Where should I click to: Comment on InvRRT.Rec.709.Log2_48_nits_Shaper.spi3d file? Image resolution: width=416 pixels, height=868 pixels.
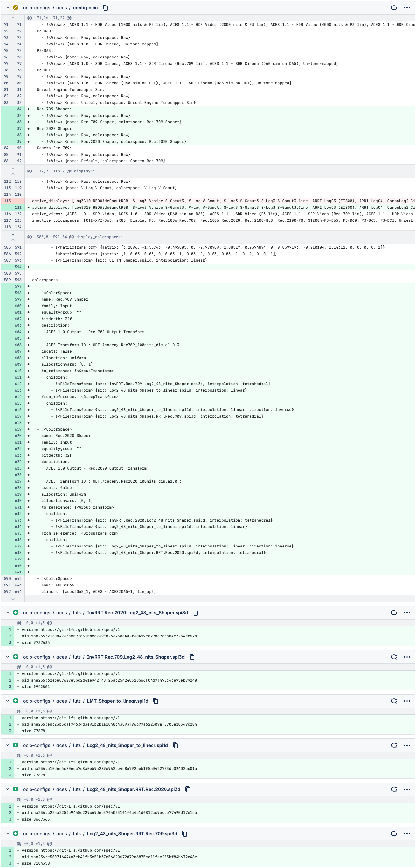(393, 657)
